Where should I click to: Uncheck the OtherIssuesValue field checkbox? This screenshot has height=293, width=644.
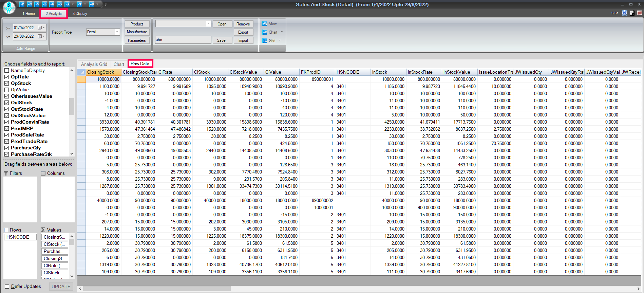click(x=6, y=96)
